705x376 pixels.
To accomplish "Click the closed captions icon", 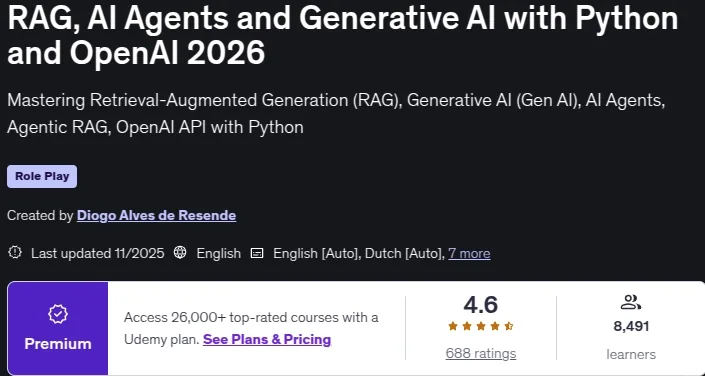I will pyautogui.click(x=257, y=253).
